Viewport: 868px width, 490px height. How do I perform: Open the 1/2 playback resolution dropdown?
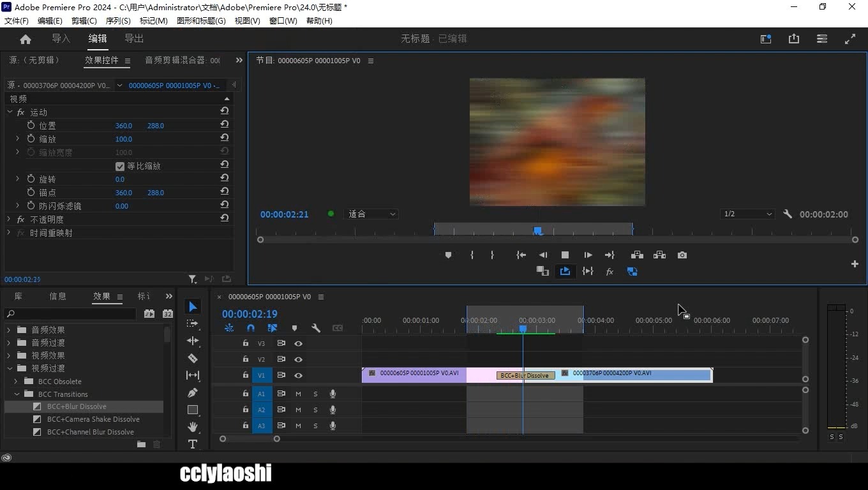747,214
